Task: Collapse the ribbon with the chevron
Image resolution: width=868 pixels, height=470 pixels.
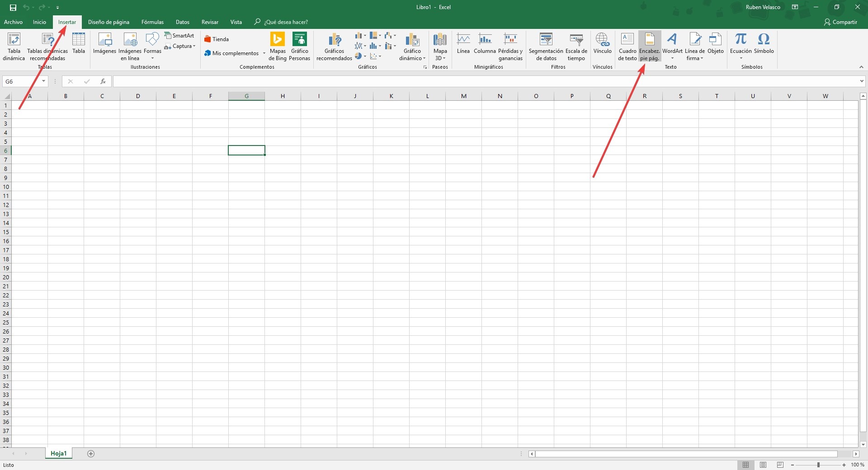Action: pyautogui.click(x=861, y=67)
